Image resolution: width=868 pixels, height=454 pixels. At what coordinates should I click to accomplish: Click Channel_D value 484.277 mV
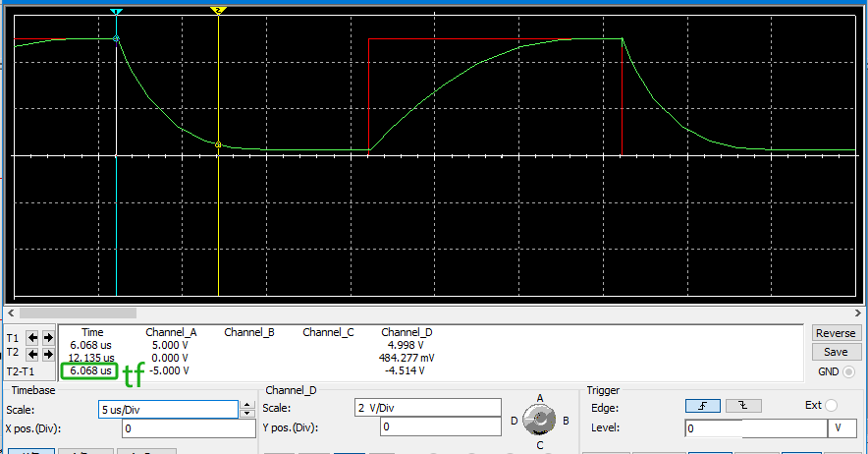(x=407, y=358)
